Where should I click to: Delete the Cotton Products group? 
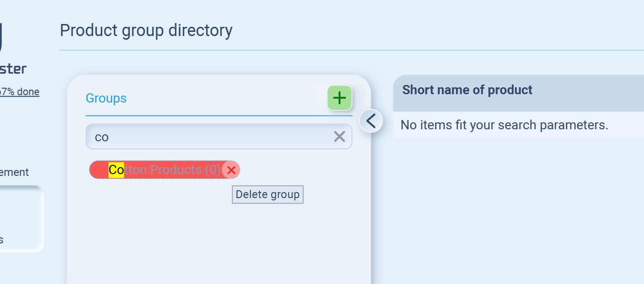231,170
